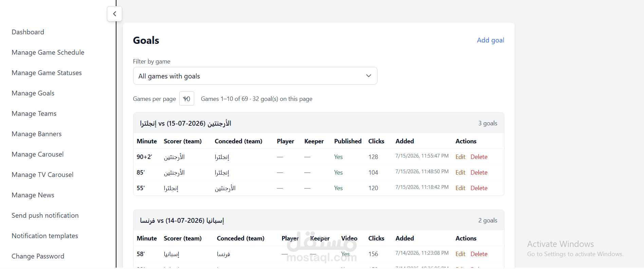Collapse the sidebar with the chevron button
Screen dimensions: 644x269
(114, 14)
